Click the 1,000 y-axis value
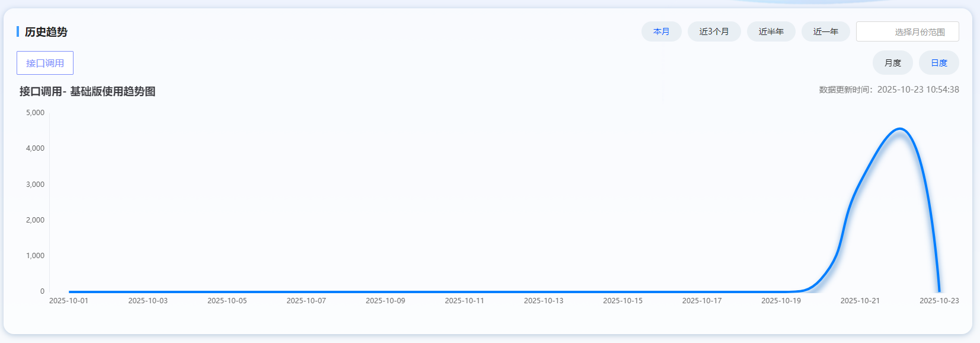This screenshot has height=343, width=980. click(35, 256)
